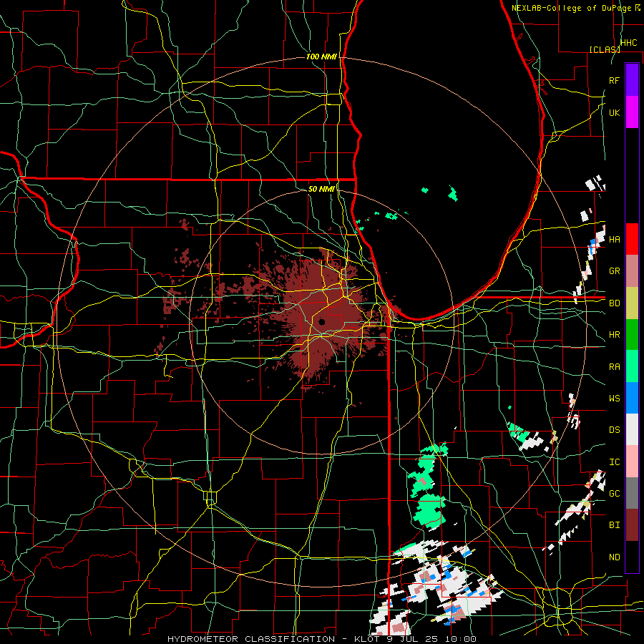Pick the yellow BD legend swatch

(632, 303)
